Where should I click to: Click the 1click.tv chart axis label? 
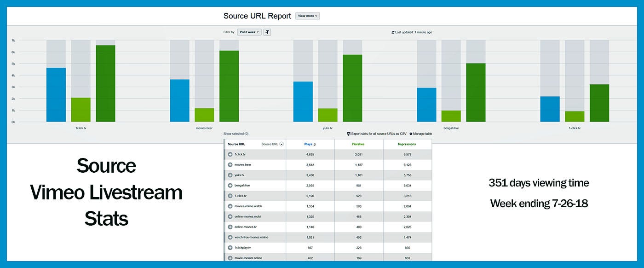coord(81,128)
